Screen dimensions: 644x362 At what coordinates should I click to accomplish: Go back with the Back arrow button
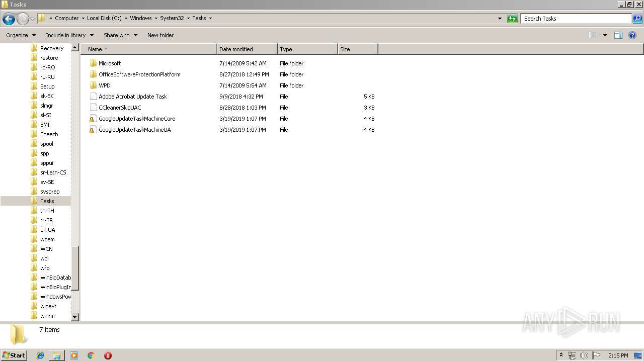(9, 19)
